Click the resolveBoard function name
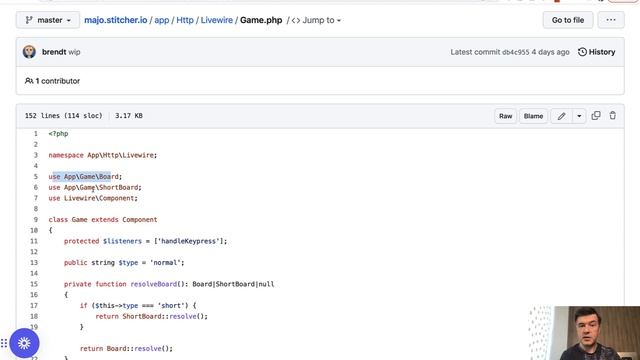This screenshot has height=360, width=640. [153, 284]
